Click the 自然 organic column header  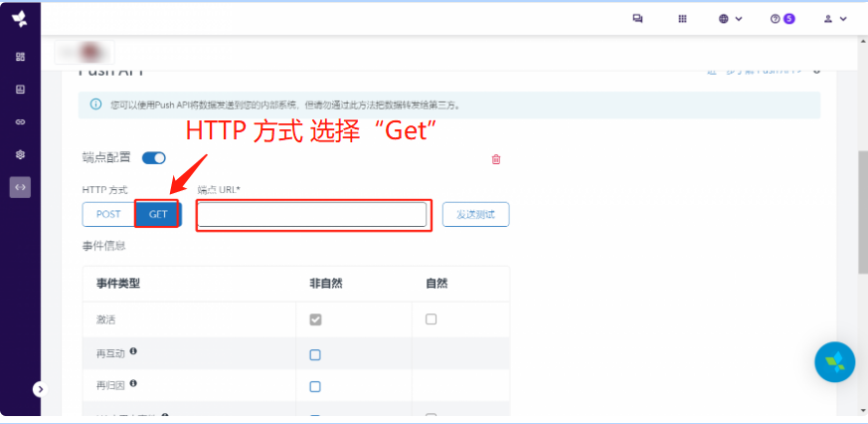click(x=436, y=284)
